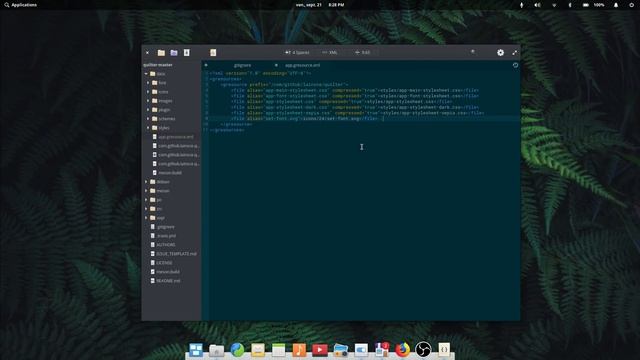Viewport: 640px width, 360px height.
Task: Launch Mail from the dock
Action: click(258, 350)
